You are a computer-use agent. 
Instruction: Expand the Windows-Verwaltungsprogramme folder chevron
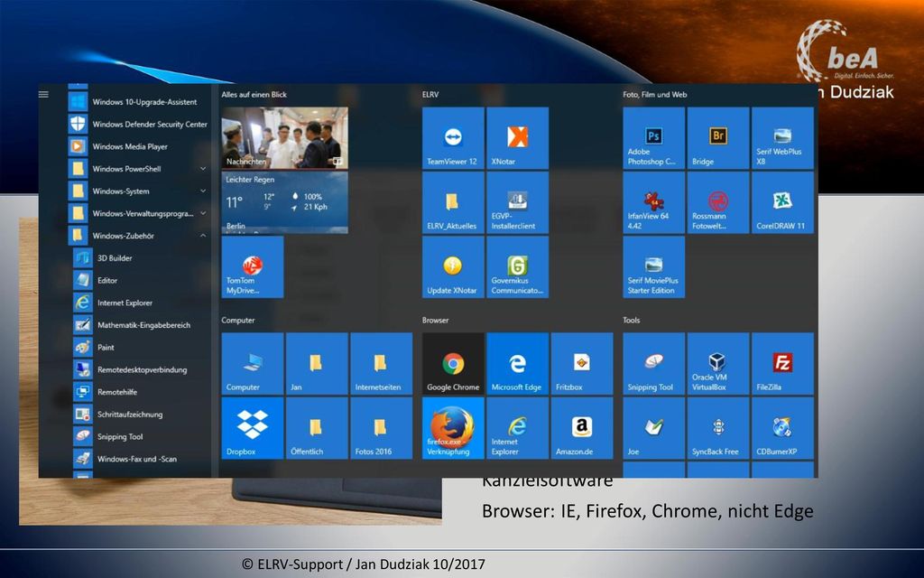pos(203,213)
